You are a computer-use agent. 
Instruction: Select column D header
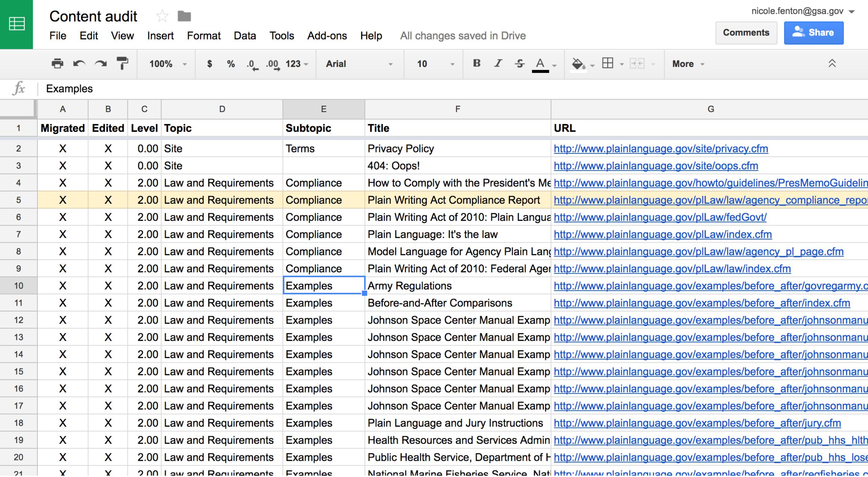221,109
